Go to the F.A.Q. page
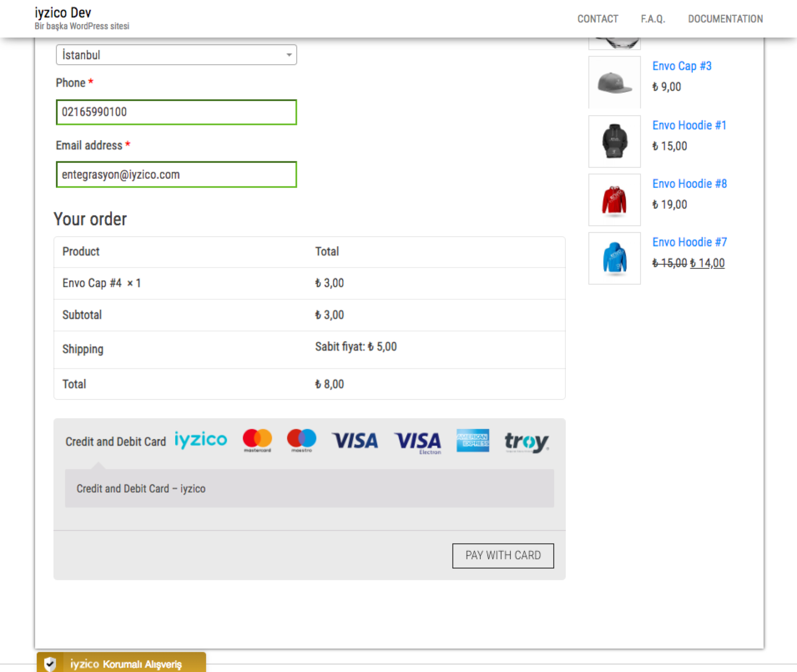Viewport: 797px width, 672px height. (x=653, y=19)
